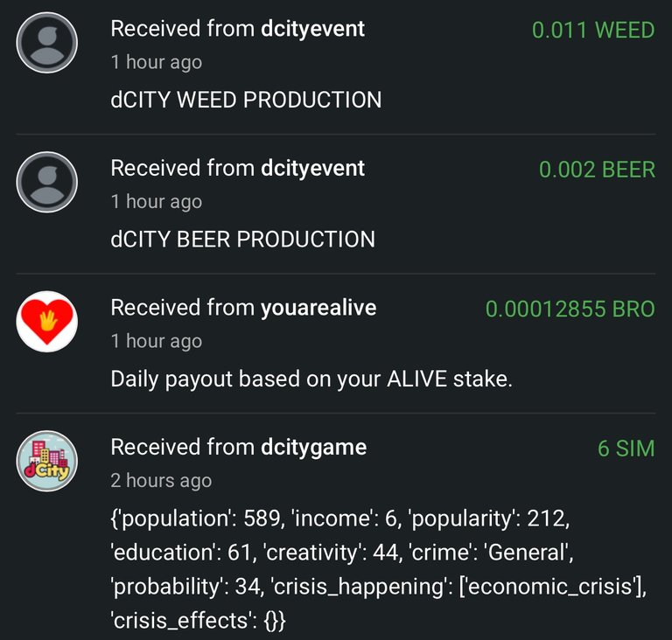Select the 6 SIM amount
Screen dimensions: 672x640
626,449
